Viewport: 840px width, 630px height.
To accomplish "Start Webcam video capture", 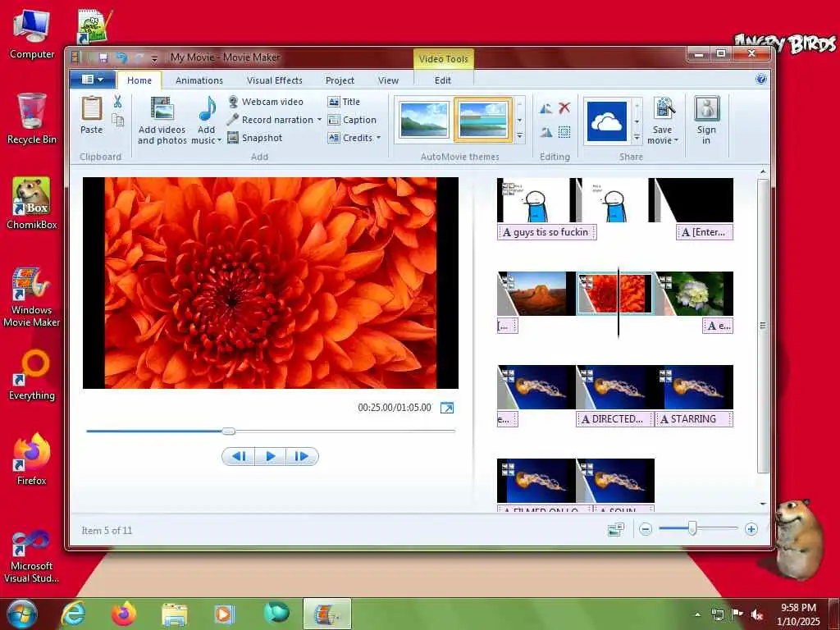I will (266, 101).
